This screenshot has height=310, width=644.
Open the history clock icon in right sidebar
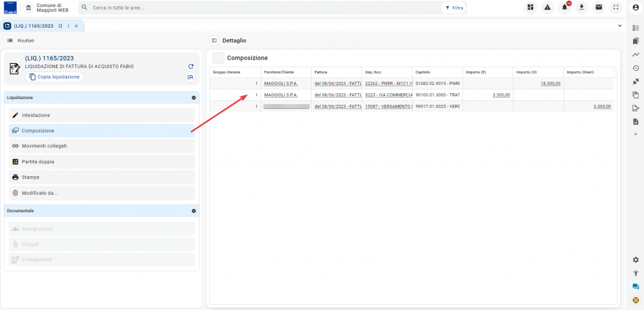point(636,68)
